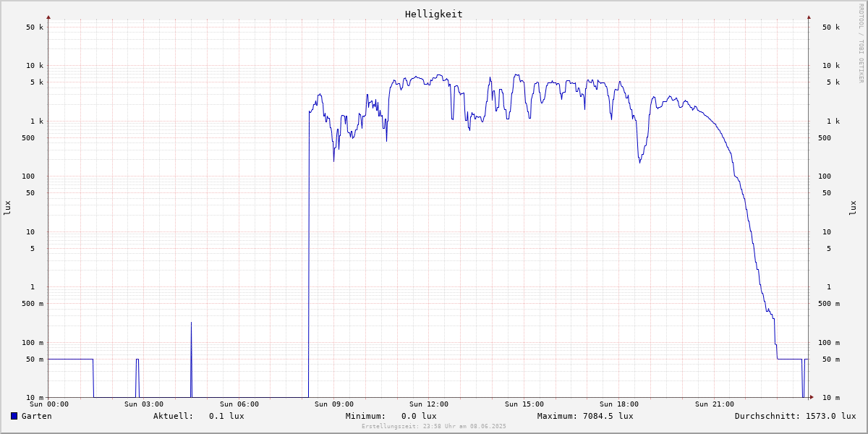Click the left lux axis title
The image size is (868, 434).
pyautogui.click(x=7, y=208)
